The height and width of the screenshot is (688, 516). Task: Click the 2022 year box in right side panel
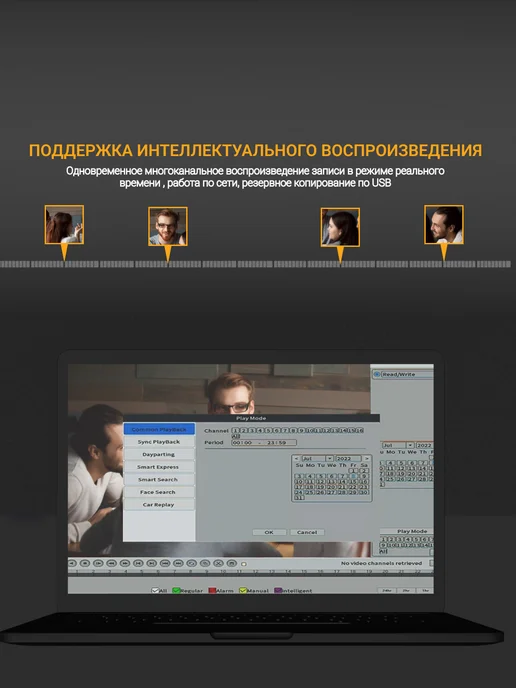pyautogui.click(x=424, y=445)
